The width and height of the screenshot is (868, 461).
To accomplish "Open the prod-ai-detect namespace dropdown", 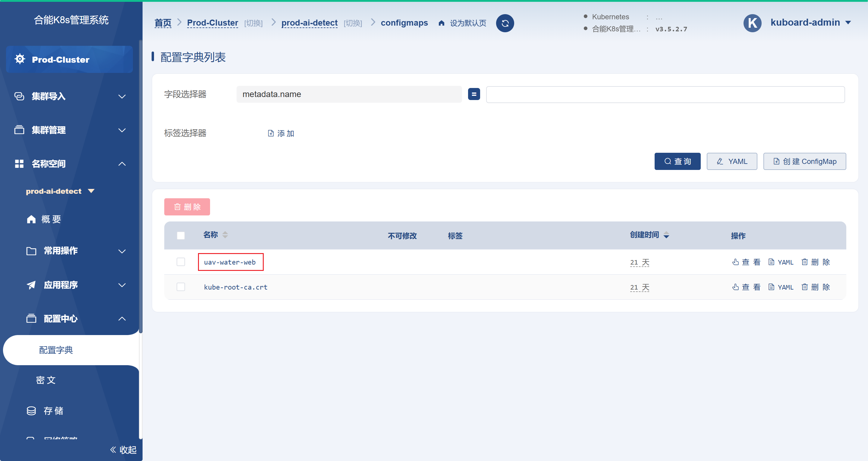I will [91, 191].
